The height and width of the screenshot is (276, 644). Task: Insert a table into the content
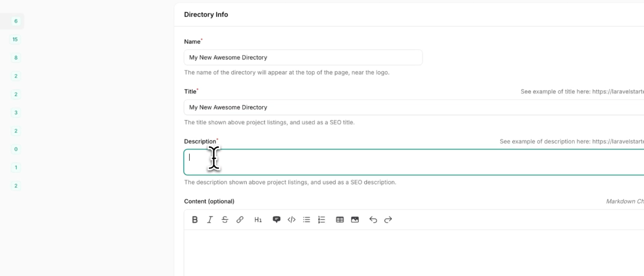[x=340, y=220]
